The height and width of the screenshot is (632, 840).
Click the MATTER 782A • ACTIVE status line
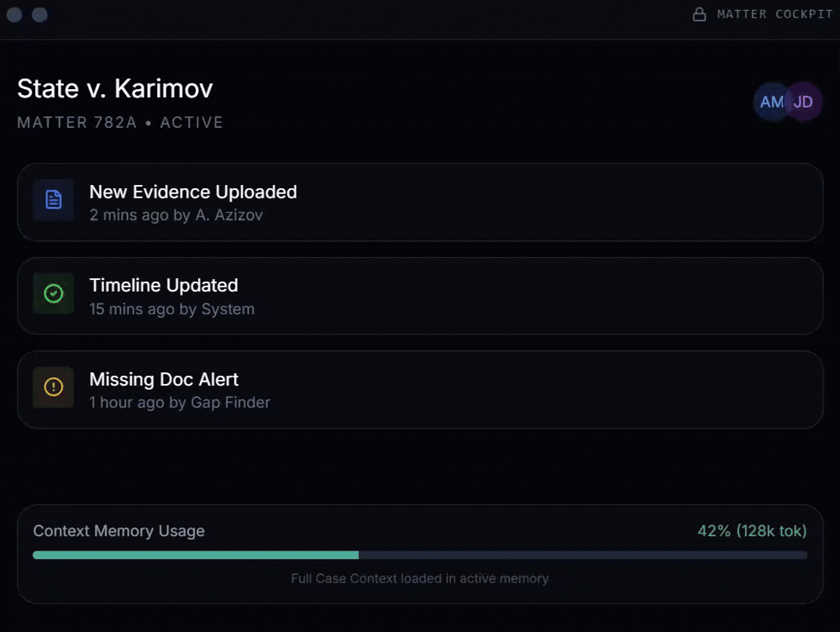tap(120, 123)
